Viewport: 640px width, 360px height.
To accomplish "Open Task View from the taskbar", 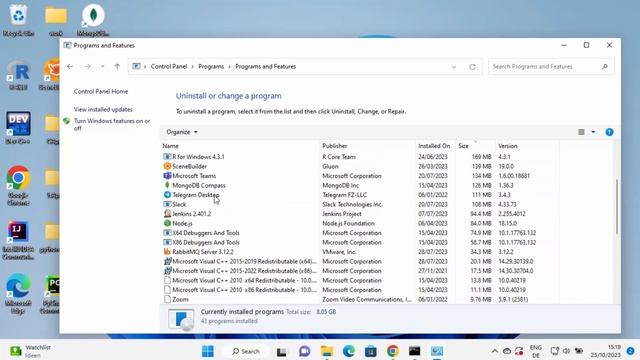I will [x=281, y=351].
